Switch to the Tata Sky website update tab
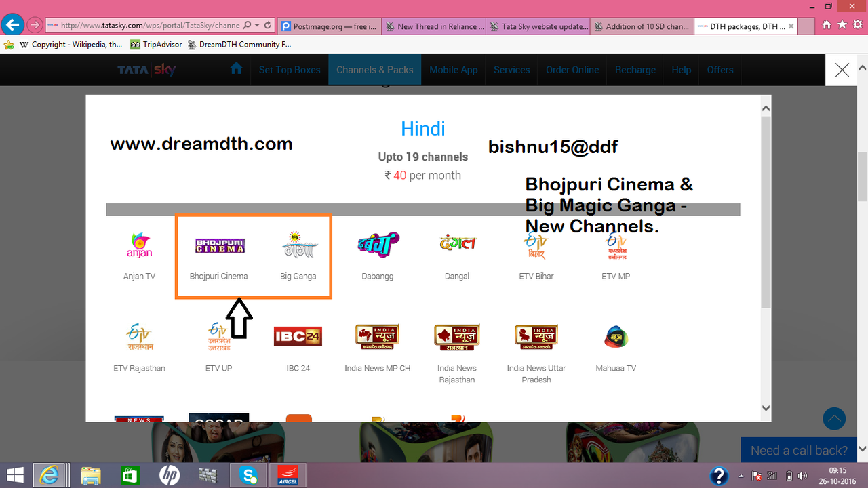The image size is (868, 488). click(538, 26)
